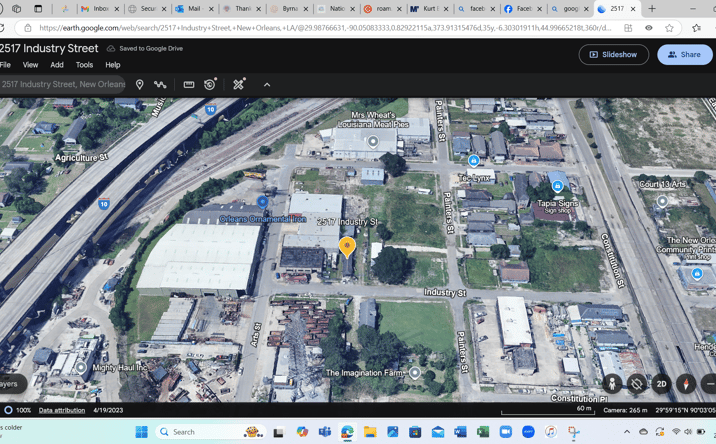Add a placemark with the pin tool
This screenshot has width=716, height=444.
(139, 85)
